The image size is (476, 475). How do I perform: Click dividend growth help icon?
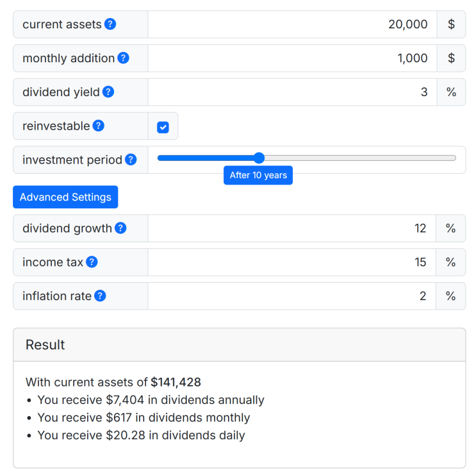tap(120, 228)
